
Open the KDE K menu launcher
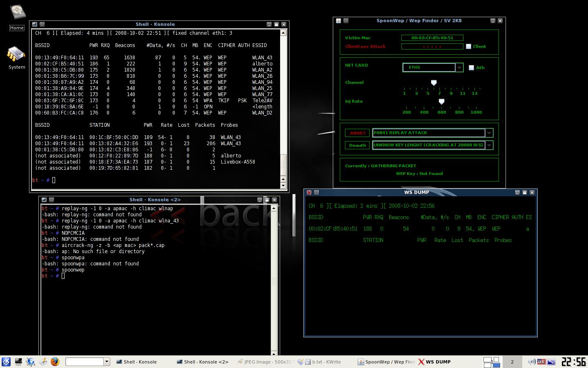coord(6,362)
